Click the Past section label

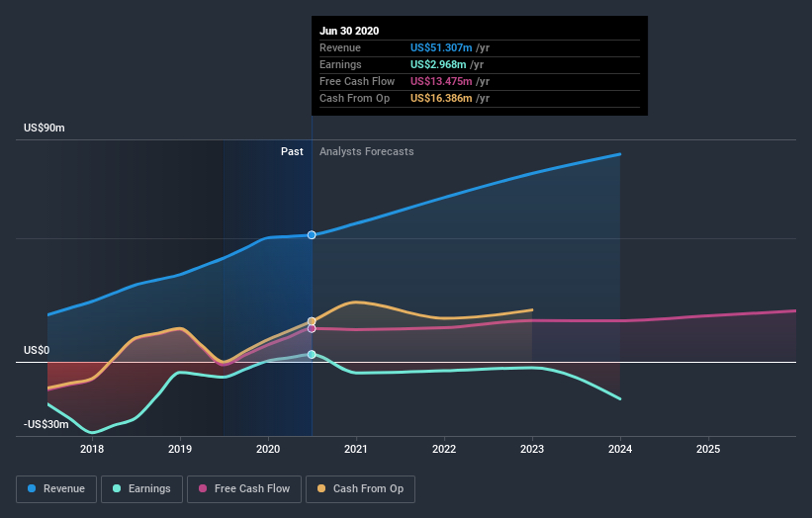click(x=292, y=151)
